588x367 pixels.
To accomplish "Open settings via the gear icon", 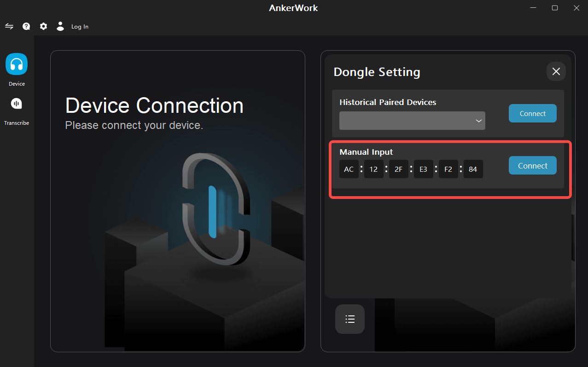I will point(43,26).
